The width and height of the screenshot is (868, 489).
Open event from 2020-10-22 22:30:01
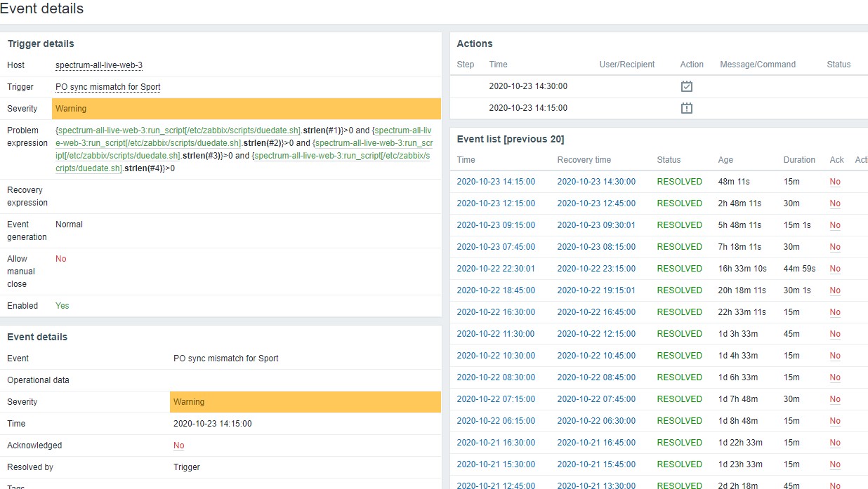(x=495, y=269)
